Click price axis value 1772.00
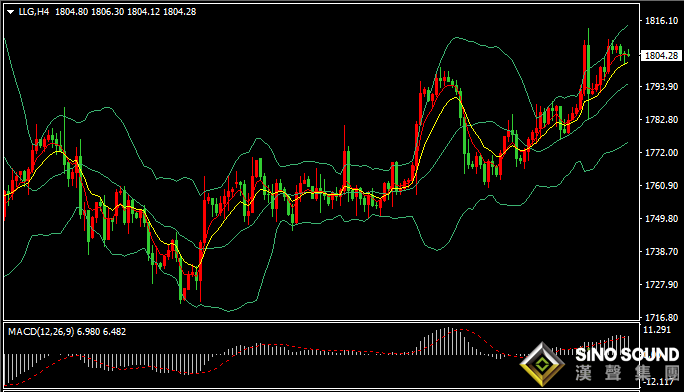Viewport: 684px width, 392px height. pos(661,153)
